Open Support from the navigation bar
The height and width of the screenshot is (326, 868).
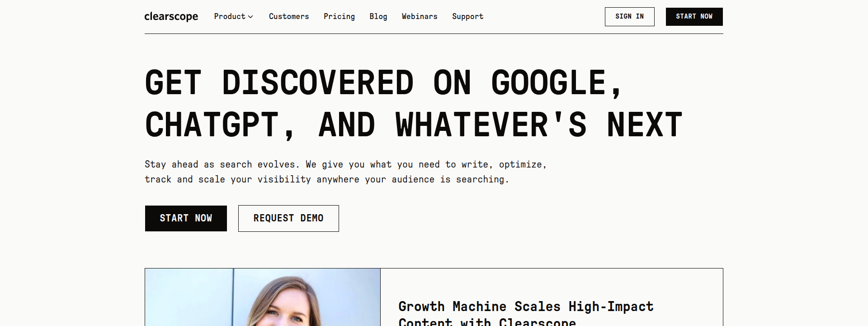[x=467, y=17]
